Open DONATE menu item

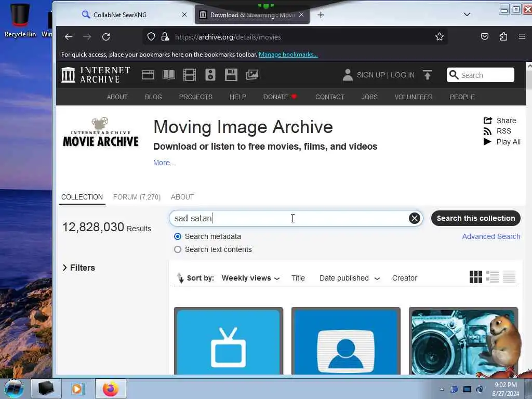[x=280, y=97]
